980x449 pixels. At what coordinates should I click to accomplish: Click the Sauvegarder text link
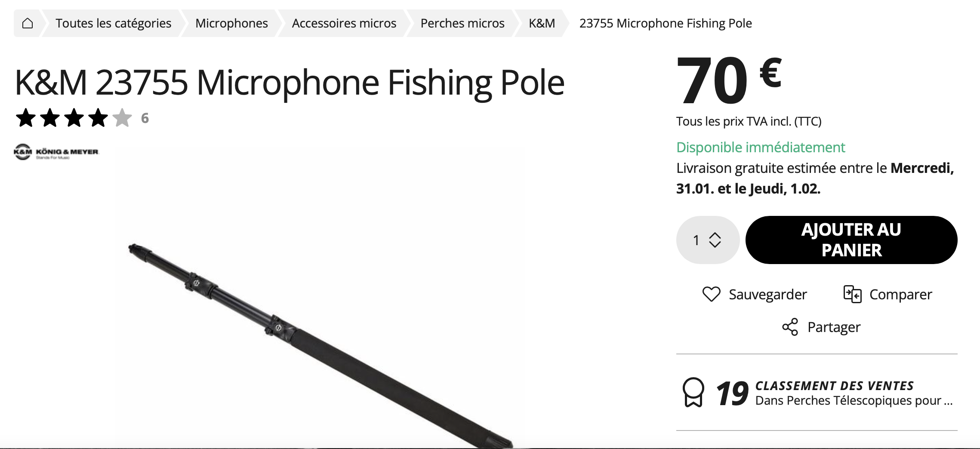pos(767,295)
